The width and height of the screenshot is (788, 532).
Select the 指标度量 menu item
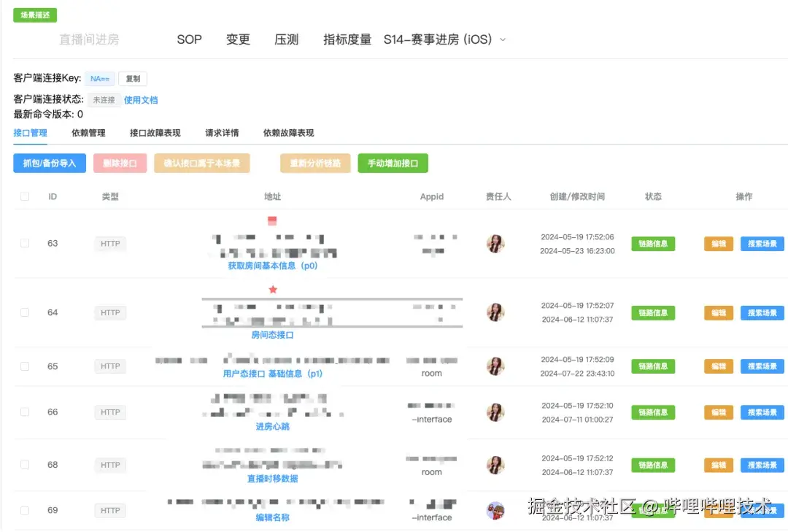pyautogui.click(x=347, y=40)
